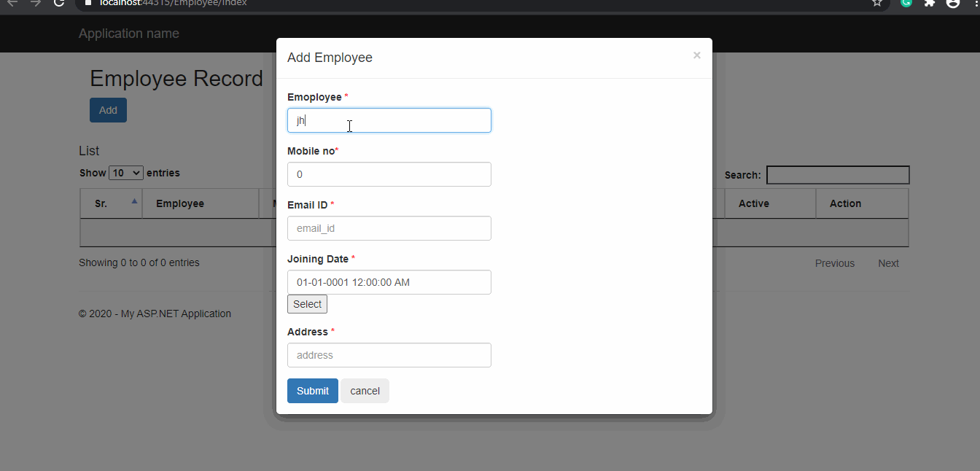Cancel the Add Employee dialog
Viewport: 980px width, 471px height.
(365, 390)
